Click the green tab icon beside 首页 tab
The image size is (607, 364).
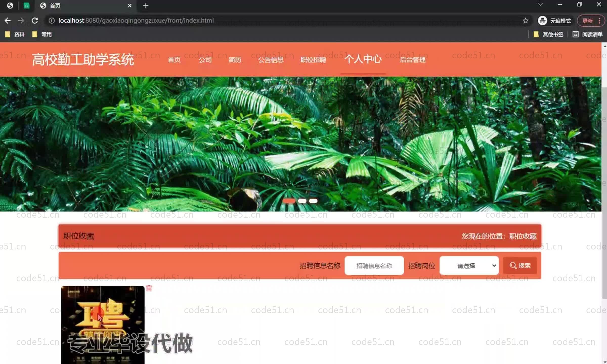[27, 6]
